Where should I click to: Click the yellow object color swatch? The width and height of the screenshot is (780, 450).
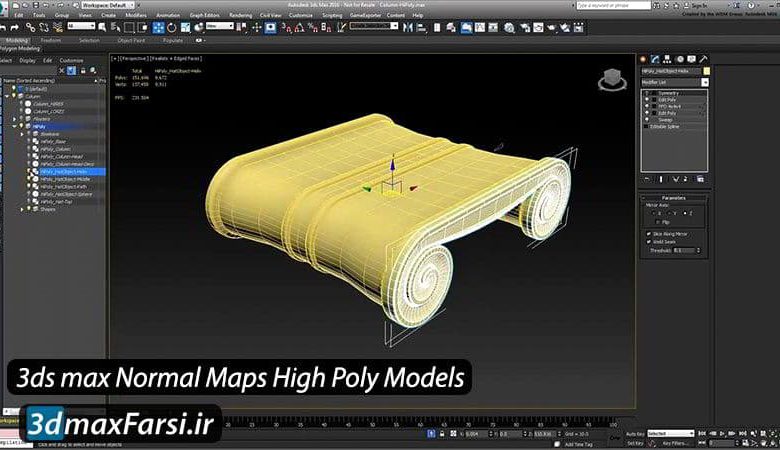pyautogui.click(x=706, y=71)
